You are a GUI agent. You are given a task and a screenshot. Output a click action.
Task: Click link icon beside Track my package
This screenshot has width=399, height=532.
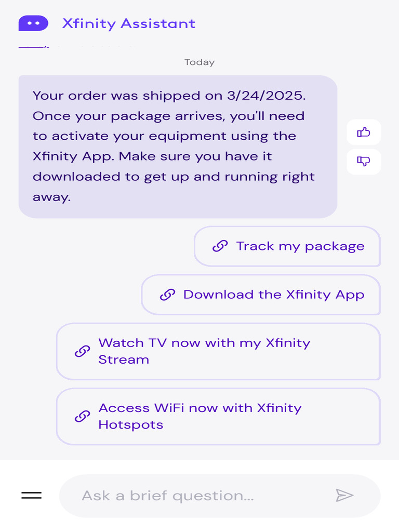(220, 246)
